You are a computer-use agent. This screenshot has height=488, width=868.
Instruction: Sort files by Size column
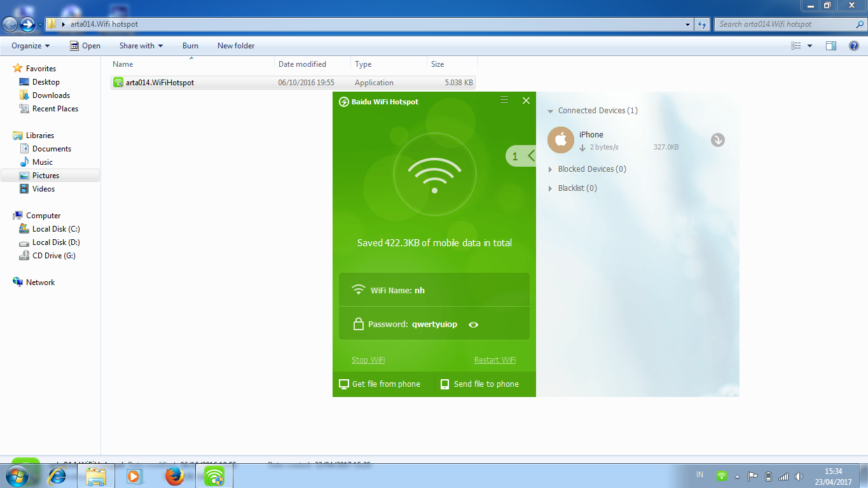point(452,64)
